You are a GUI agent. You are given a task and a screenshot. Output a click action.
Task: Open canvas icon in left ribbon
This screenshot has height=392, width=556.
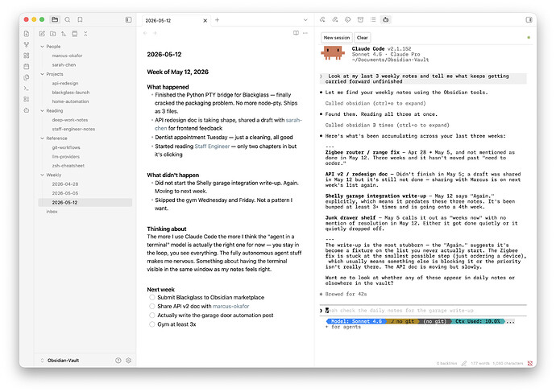[x=27, y=56]
